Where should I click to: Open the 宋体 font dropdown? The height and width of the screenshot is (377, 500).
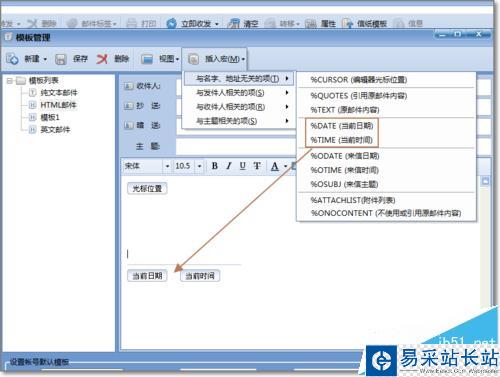pos(167,166)
